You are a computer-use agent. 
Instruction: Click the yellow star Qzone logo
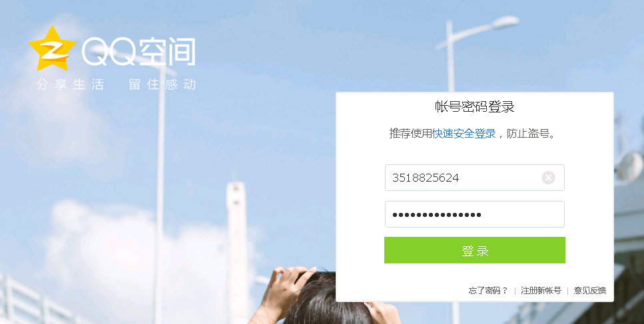click(52, 49)
